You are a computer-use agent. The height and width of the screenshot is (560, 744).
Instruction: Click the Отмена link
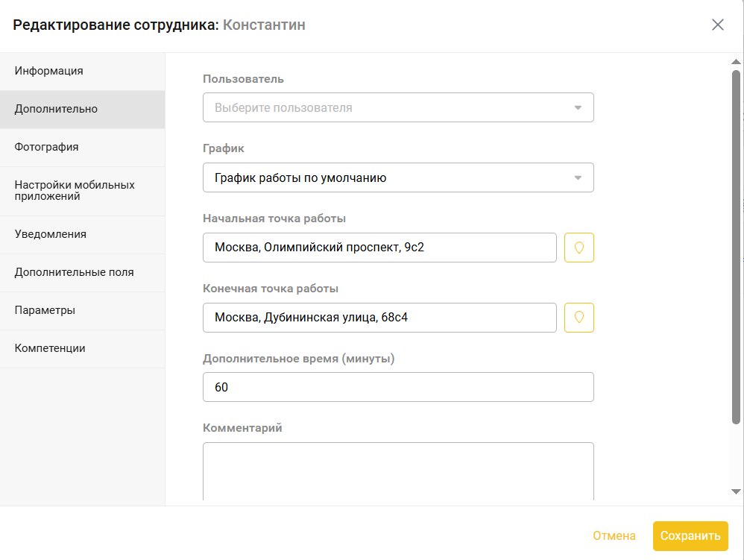pyautogui.click(x=614, y=536)
